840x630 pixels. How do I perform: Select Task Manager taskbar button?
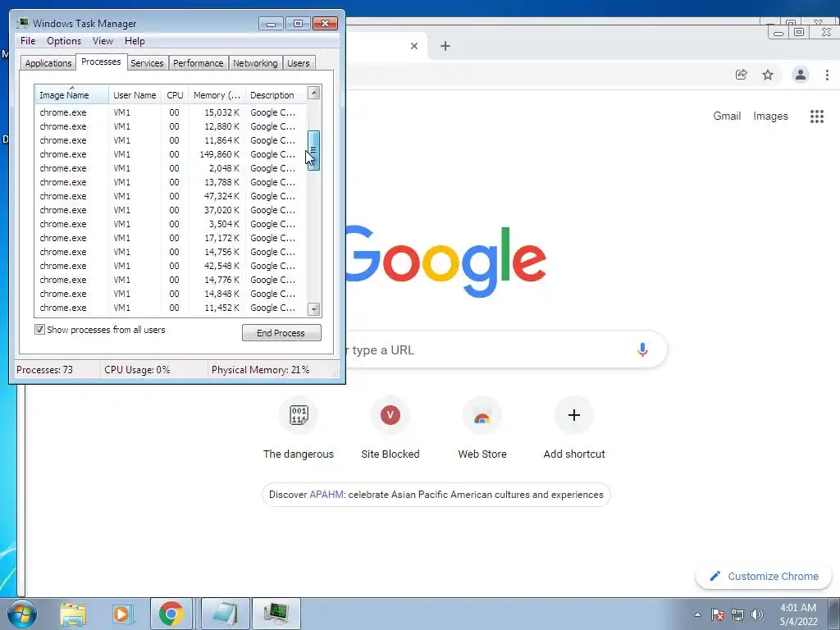276,614
